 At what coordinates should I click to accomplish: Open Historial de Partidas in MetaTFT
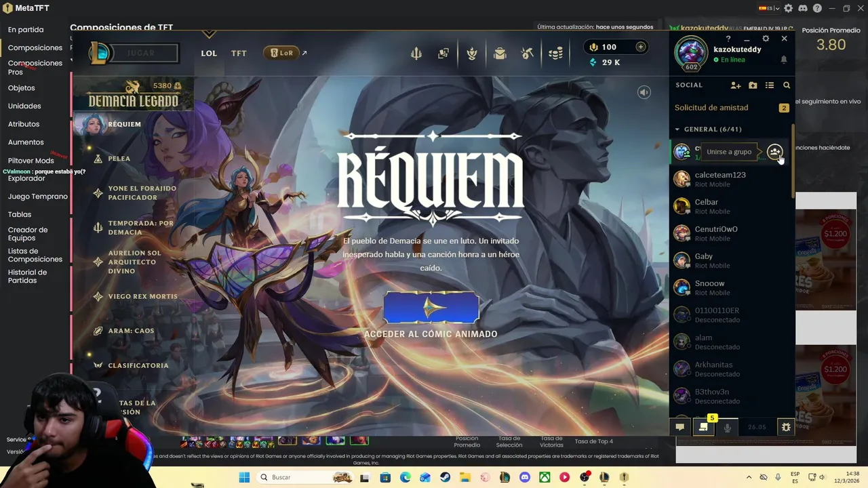pyautogui.click(x=28, y=277)
